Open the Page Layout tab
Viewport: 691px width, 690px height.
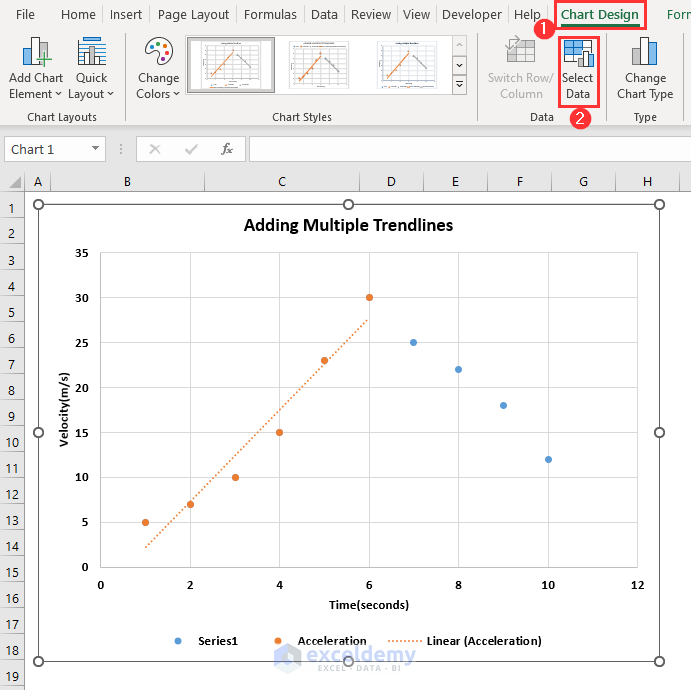click(193, 15)
